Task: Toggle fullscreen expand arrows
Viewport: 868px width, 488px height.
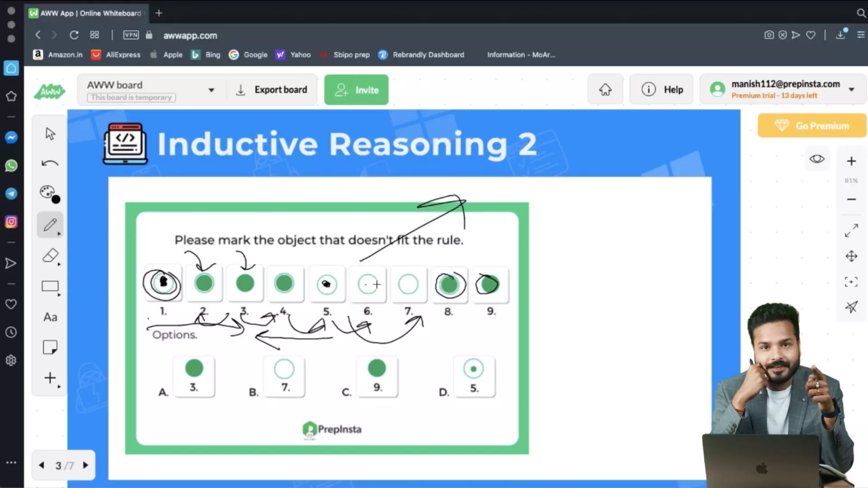Action: click(x=851, y=231)
